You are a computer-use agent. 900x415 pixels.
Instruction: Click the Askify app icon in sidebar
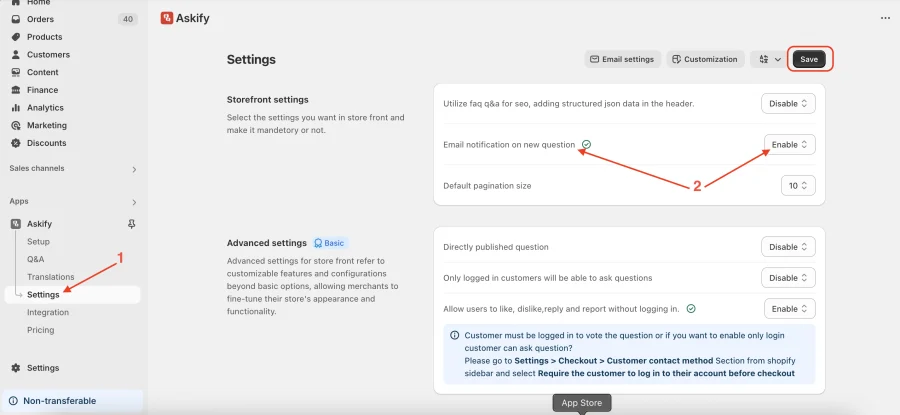(x=16, y=224)
